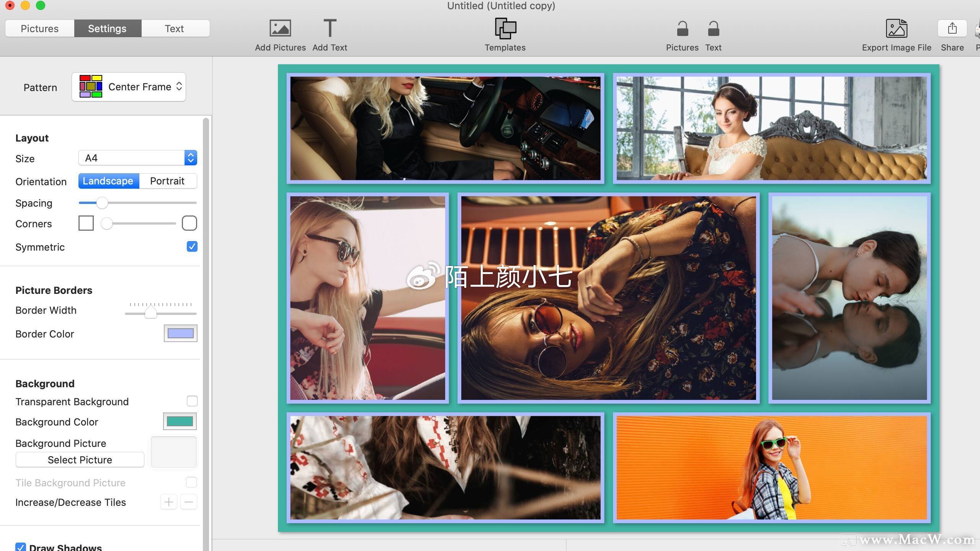Screen dimensions: 980x551
Task: Click the Untitled (Untitled copy) window title
Action: click(x=501, y=6)
